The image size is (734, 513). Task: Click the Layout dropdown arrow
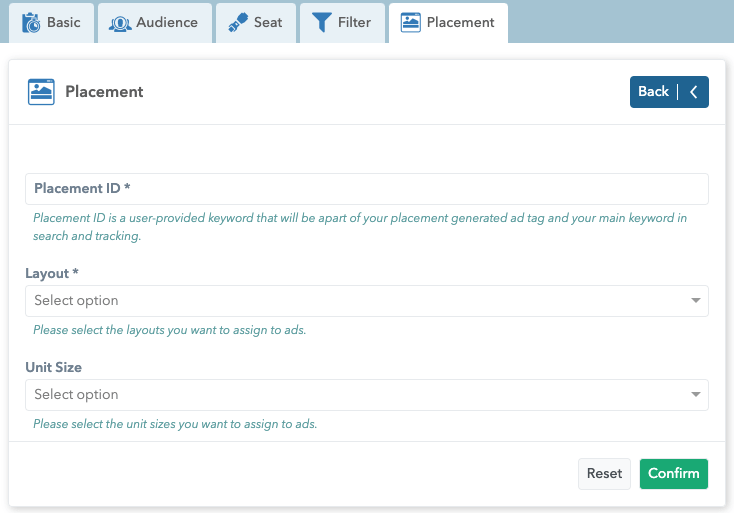[695, 301]
